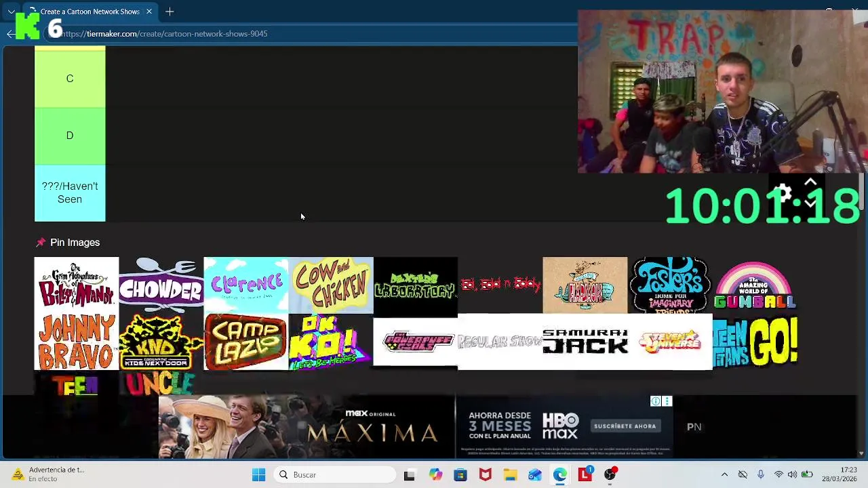868x488 pixels.
Task: Expand the browser tab list dropdown
Action: pos(11,12)
